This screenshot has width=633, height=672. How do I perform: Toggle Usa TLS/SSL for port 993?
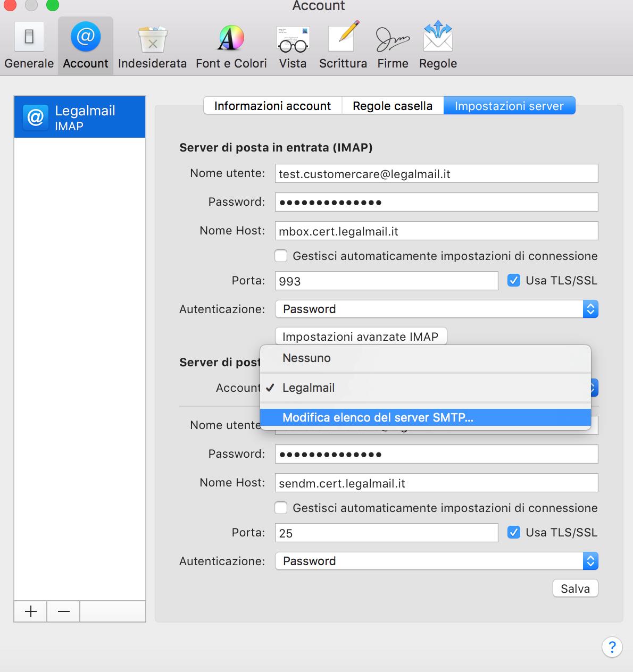pos(513,281)
